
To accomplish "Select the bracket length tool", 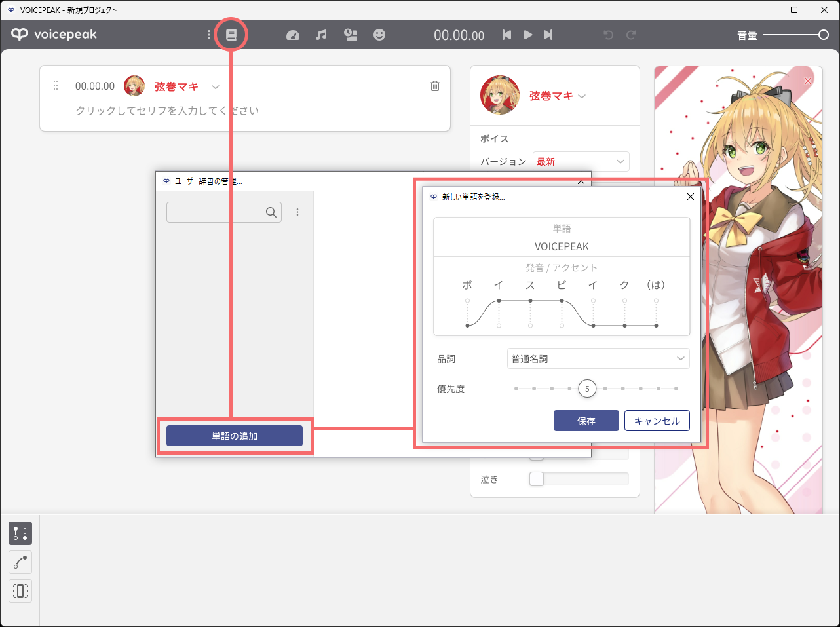I will pos(20,591).
